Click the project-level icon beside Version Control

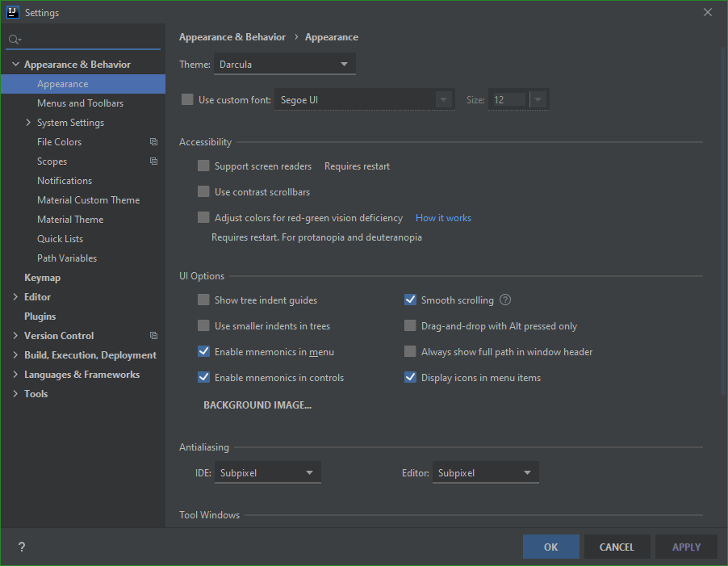[x=153, y=335]
